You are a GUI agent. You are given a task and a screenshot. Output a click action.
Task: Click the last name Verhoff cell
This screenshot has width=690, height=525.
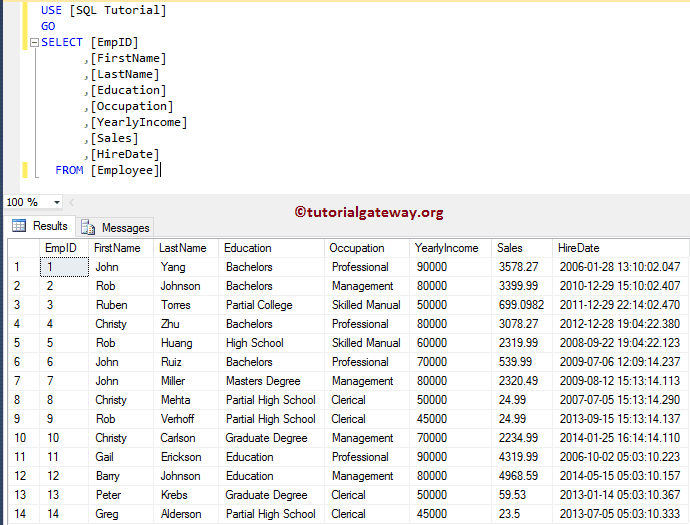click(186, 419)
